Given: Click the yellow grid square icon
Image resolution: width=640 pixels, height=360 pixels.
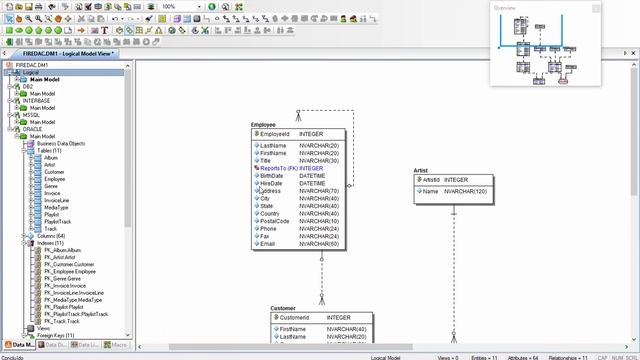Looking at the screenshot, I should (x=162, y=19).
